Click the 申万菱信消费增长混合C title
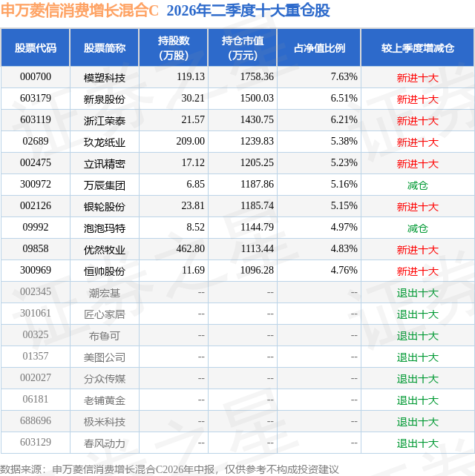Screen dimensions: 475x476 coord(79,10)
